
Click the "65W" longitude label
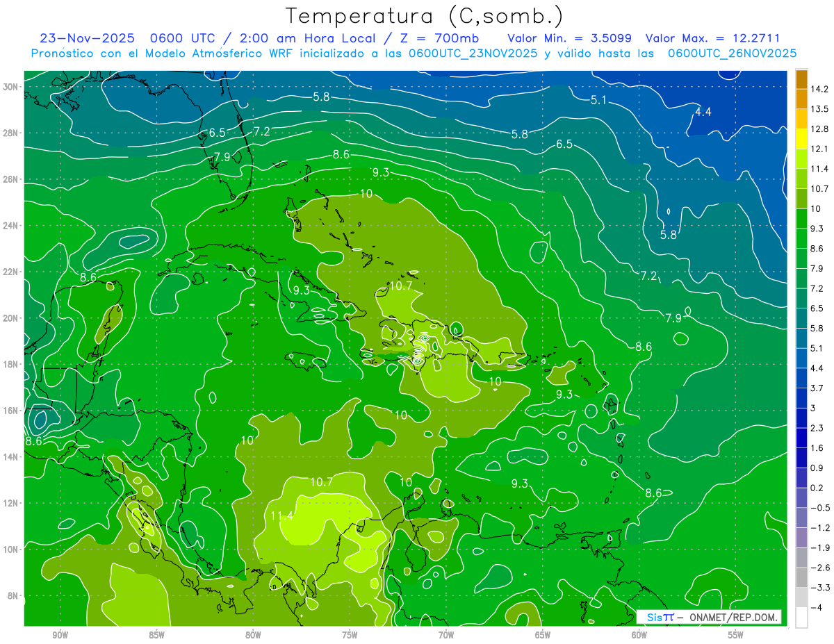pos(543,635)
